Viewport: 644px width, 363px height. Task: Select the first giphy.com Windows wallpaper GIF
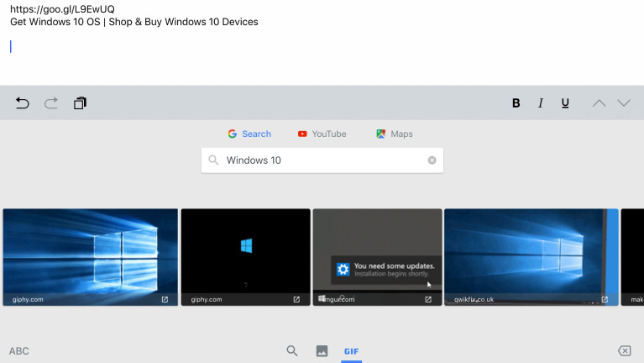(91, 257)
